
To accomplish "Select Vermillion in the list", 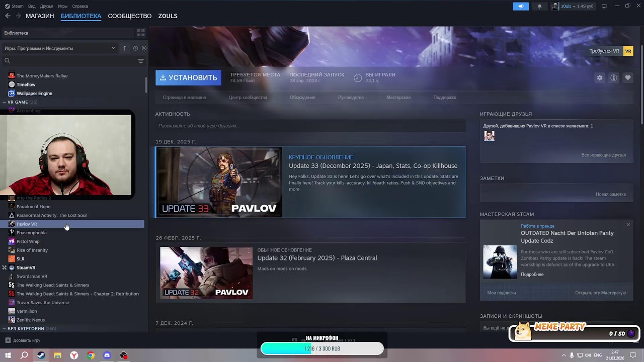I will click(27, 311).
